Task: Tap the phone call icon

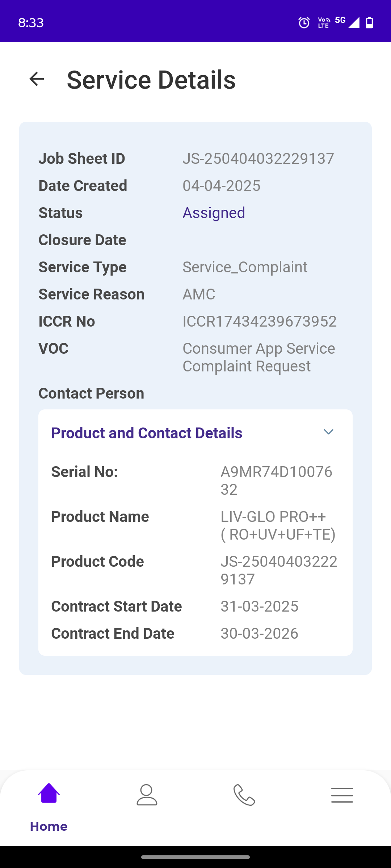Action: [244, 795]
